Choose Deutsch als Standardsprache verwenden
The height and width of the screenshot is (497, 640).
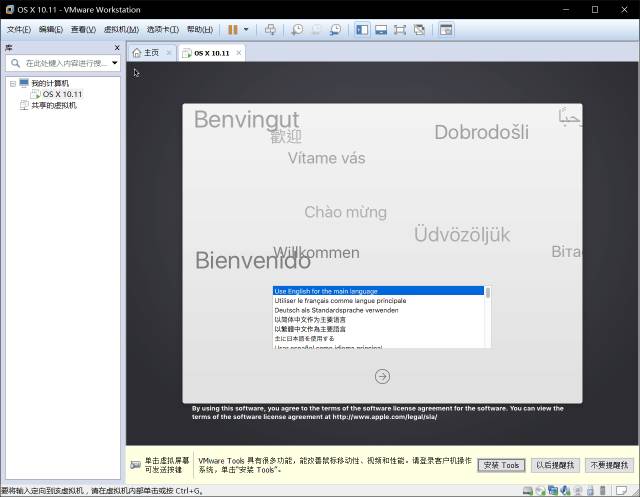tap(378, 310)
